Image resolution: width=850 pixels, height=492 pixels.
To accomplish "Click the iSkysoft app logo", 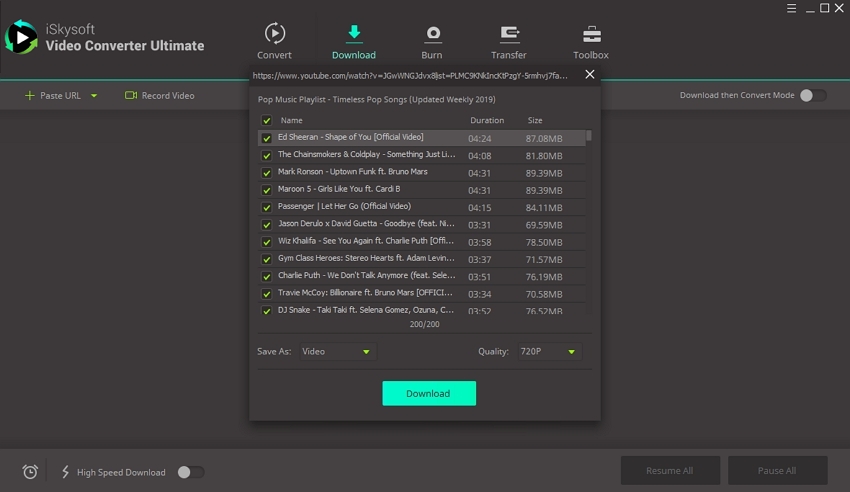I will 21,38.
